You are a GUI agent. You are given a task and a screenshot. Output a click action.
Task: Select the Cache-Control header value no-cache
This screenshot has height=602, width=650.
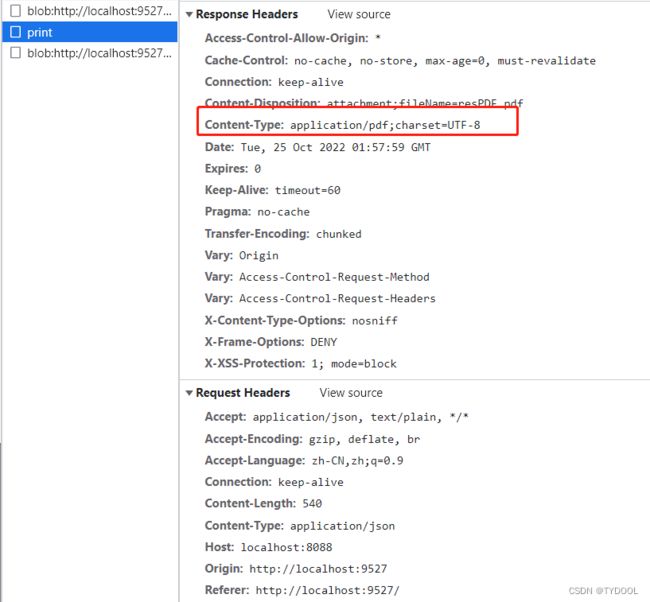[320, 61]
